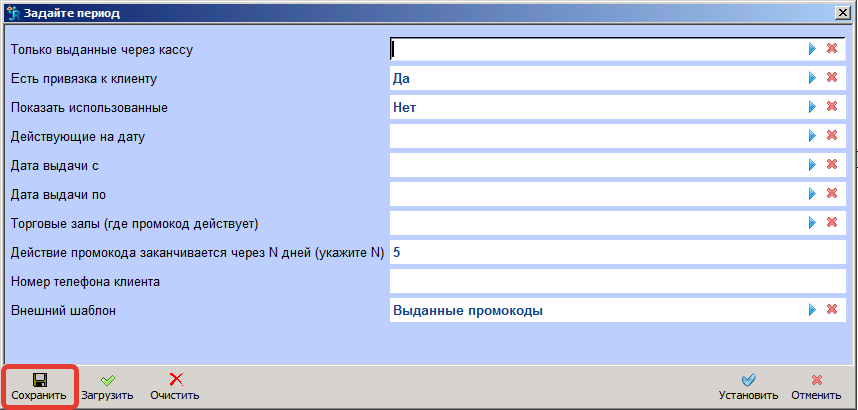
Task: Open value list for 'Только выданные через кассу'
Action: (812, 49)
